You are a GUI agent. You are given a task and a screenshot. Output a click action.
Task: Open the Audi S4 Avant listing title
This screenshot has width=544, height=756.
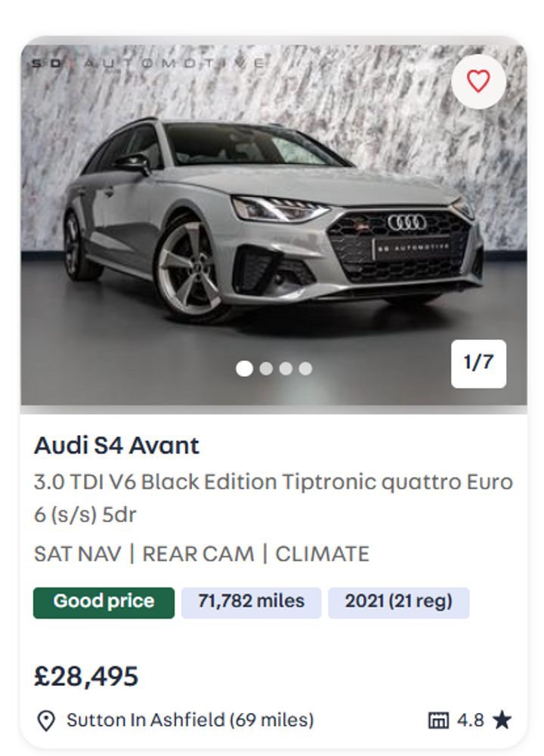tap(116, 446)
